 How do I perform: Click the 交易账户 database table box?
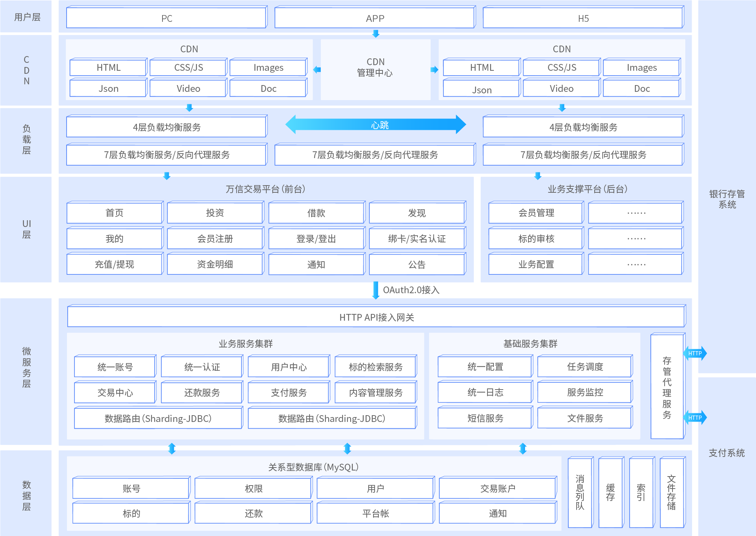coord(497,489)
